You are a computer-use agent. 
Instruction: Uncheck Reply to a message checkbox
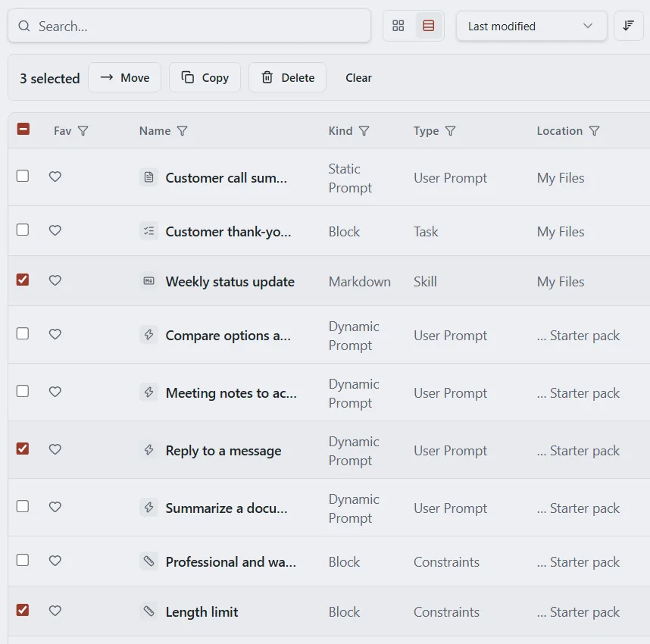(x=23, y=449)
